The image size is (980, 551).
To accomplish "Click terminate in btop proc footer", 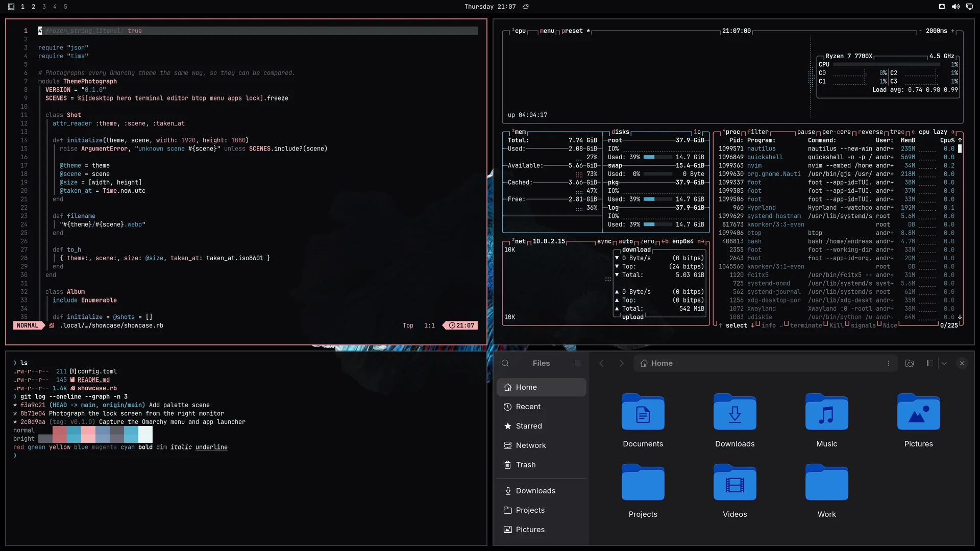I will pyautogui.click(x=806, y=325).
